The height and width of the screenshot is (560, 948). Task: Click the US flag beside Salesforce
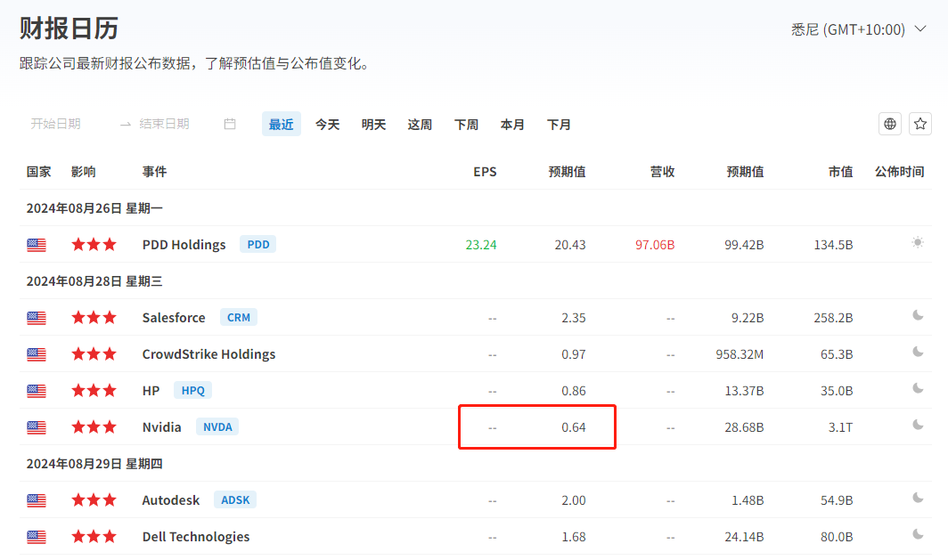(x=37, y=318)
